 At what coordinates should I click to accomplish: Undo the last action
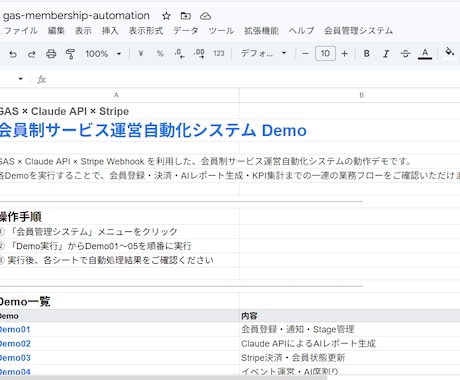[13, 54]
